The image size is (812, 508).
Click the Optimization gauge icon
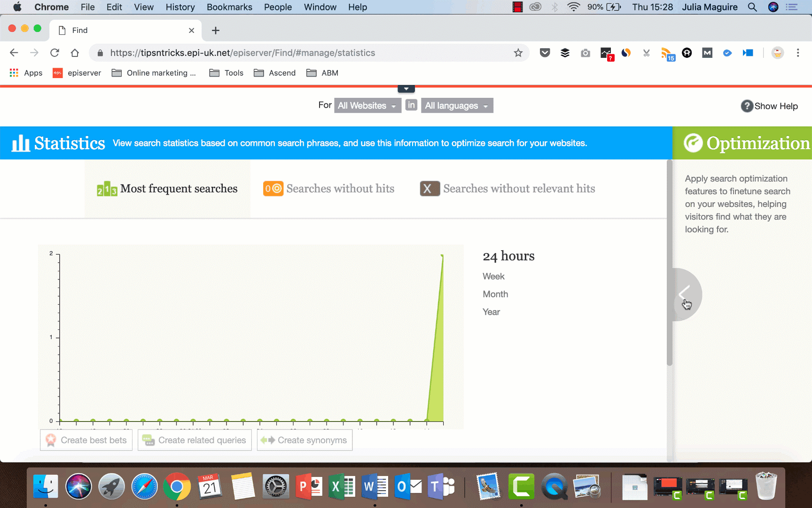coord(693,143)
